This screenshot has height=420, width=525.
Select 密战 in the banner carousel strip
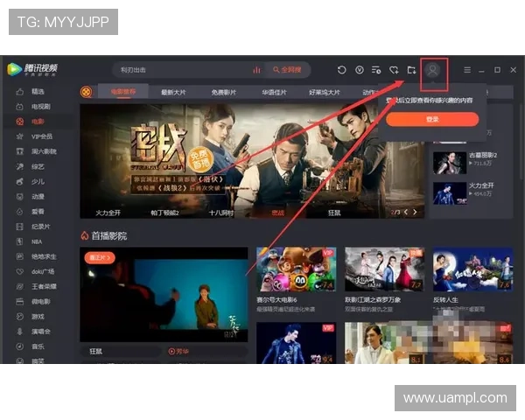coord(277,213)
